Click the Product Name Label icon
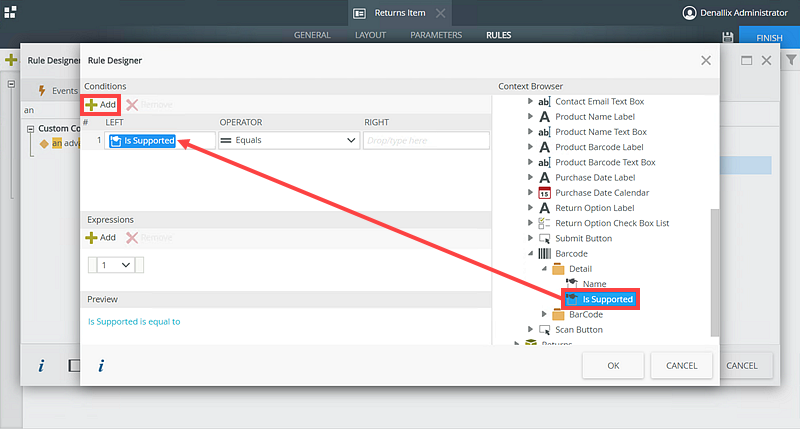Screen dimensions: 800x429 [x=544, y=117]
